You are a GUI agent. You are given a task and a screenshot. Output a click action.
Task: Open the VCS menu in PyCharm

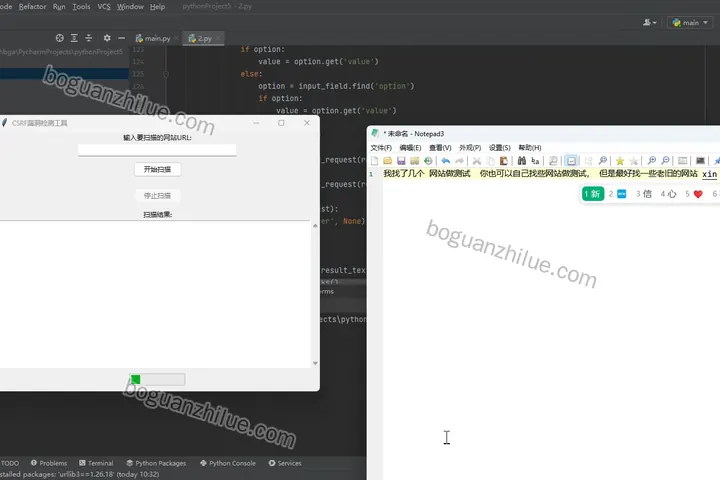[x=104, y=6]
